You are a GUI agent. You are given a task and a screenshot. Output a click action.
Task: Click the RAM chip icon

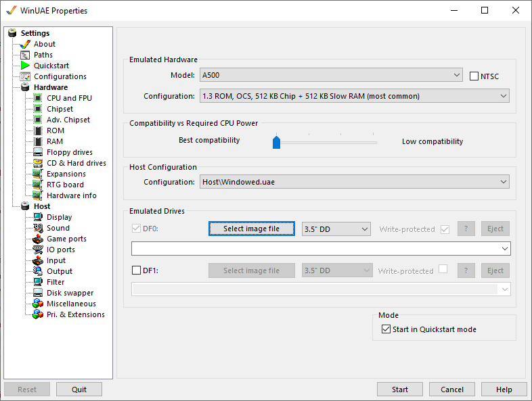38,141
